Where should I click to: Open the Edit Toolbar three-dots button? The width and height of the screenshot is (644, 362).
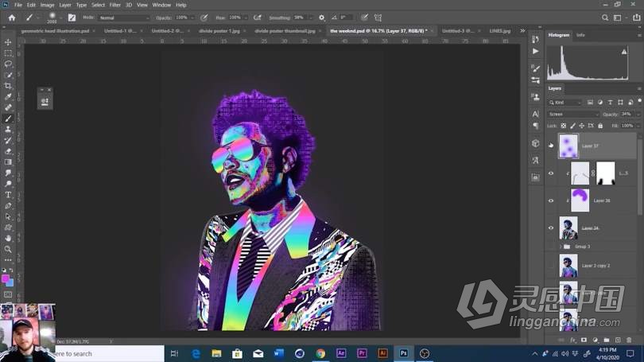8,260
